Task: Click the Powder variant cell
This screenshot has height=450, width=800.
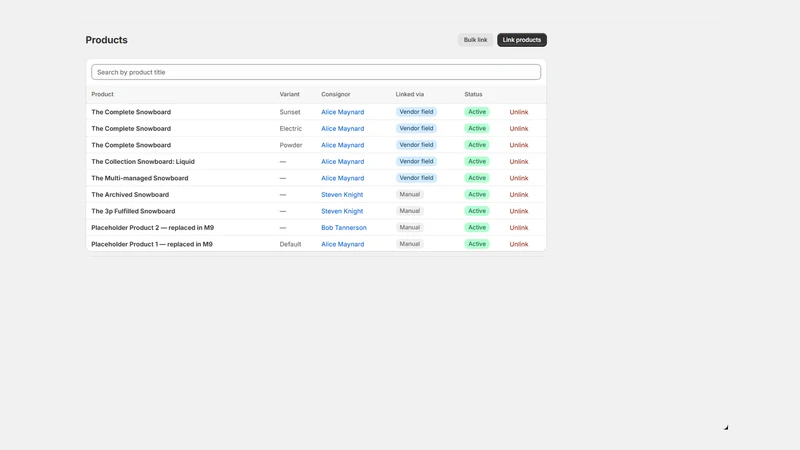Action: tap(291, 145)
